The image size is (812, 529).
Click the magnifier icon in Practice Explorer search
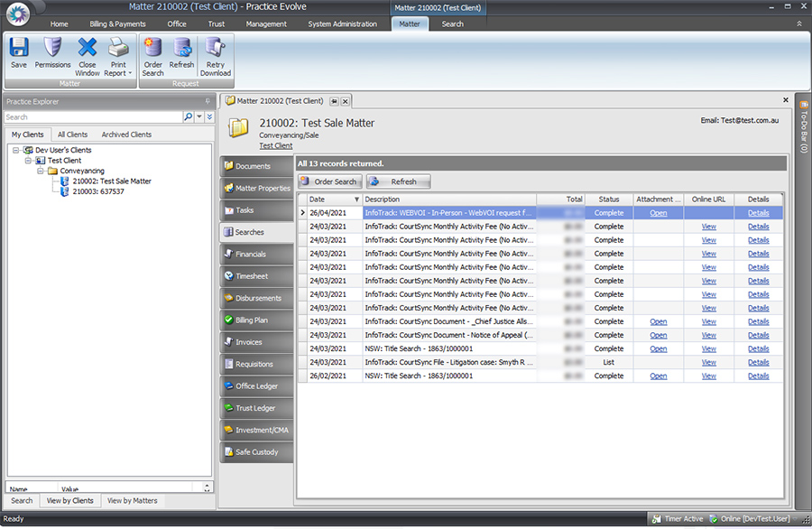[188, 117]
